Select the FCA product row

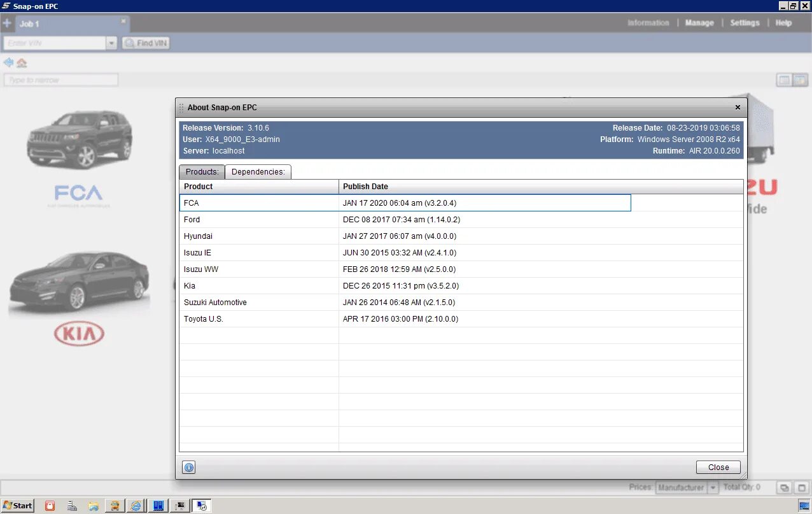coord(461,203)
